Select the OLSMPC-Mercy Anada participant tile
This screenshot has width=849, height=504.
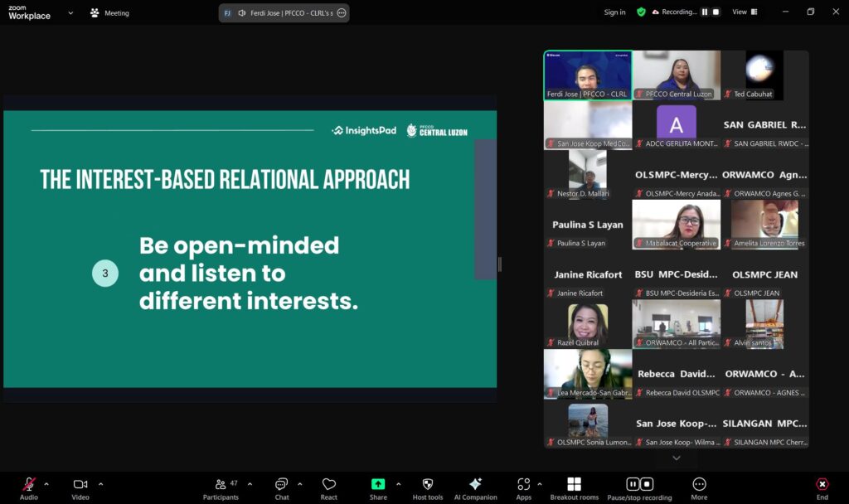[677, 175]
